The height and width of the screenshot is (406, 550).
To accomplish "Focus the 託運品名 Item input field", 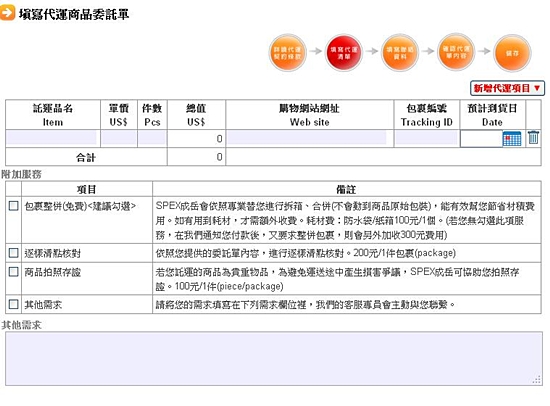I will (x=52, y=138).
